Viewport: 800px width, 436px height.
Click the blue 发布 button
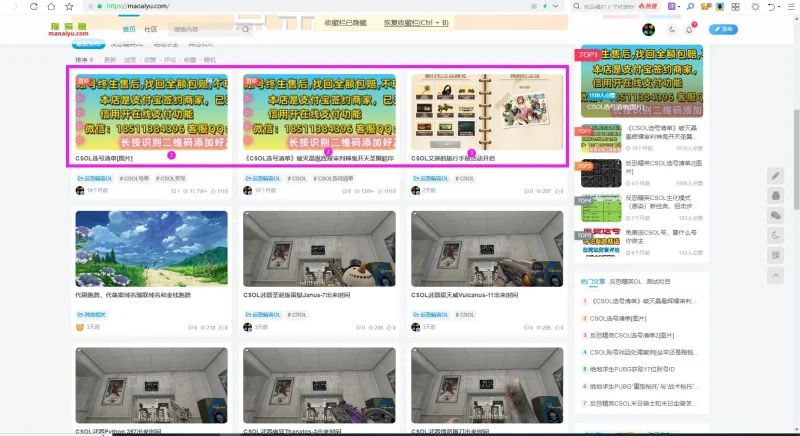point(723,29)
